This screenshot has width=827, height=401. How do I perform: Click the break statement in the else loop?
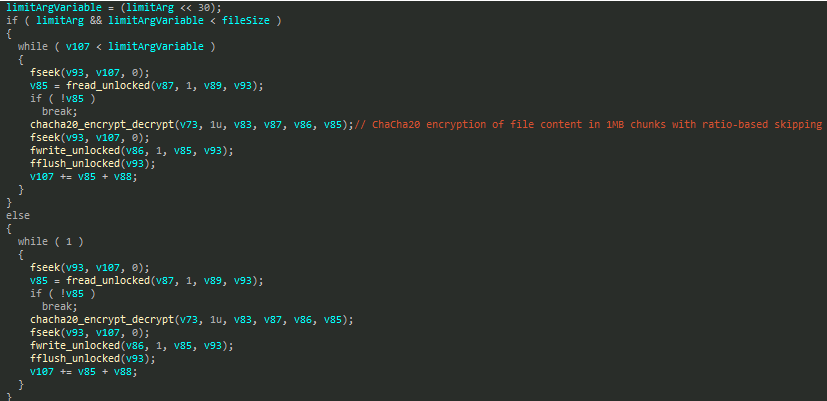coord(59,306)
